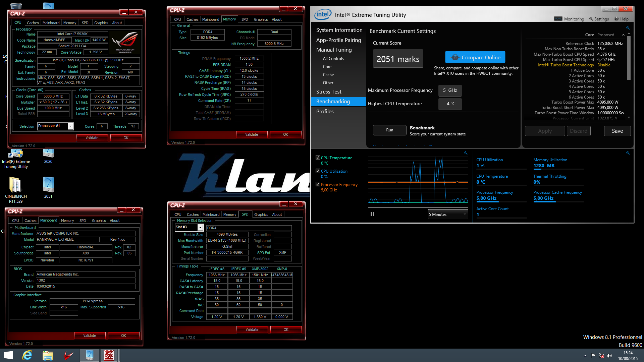
Task: Open File Explorer from taskbar
Action: pos(48,355)
